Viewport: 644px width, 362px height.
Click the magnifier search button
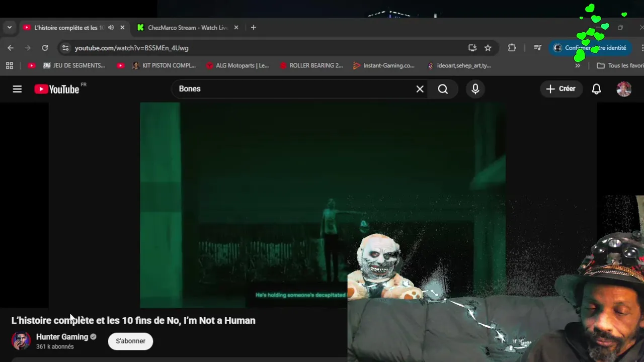pyautogui.click(x=443, y=89)
